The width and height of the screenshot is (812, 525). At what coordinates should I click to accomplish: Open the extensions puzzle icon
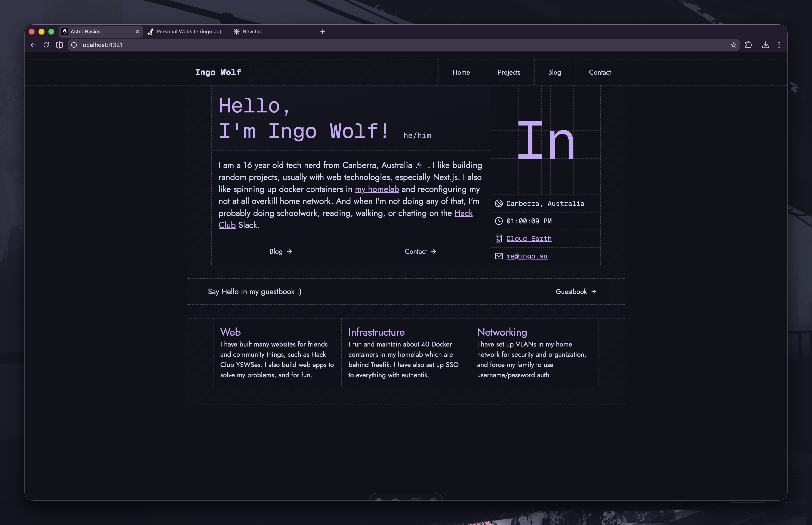click(x=748, y=45)
